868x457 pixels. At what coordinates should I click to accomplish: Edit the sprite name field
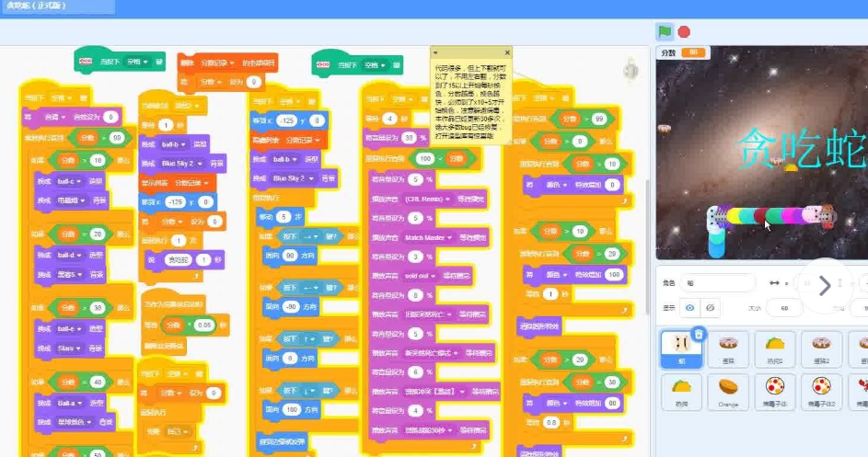coord(718,284)
